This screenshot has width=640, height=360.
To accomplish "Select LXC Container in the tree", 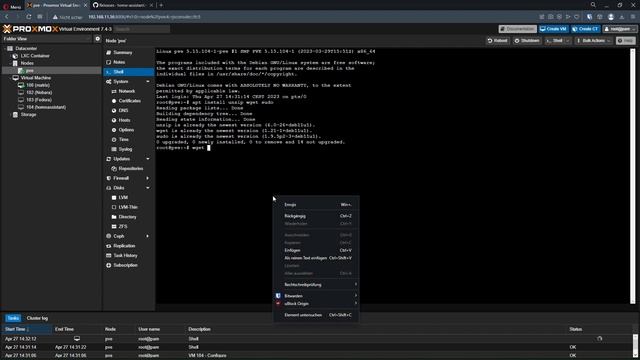I will tap(35, 56).
